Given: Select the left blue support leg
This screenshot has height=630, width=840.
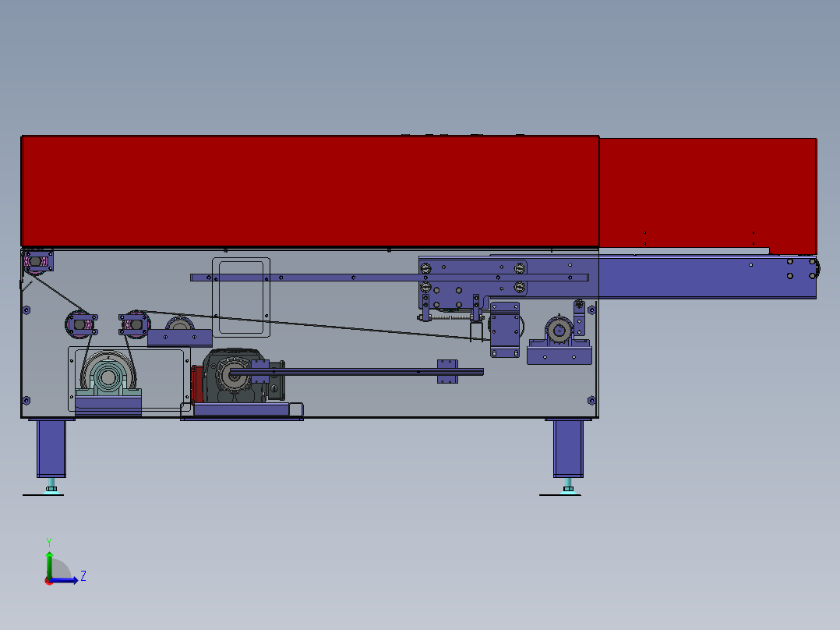Looking at the screenshot, I should [x=51, y=448].
